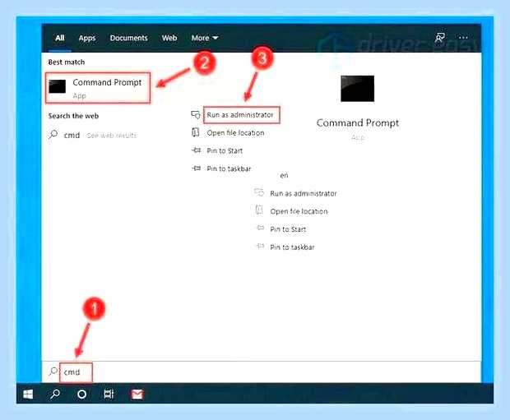The width and height of the screenshot is (510, 420).
Task: Select lower Run as administrator action
Action: [x=304, y=193]
